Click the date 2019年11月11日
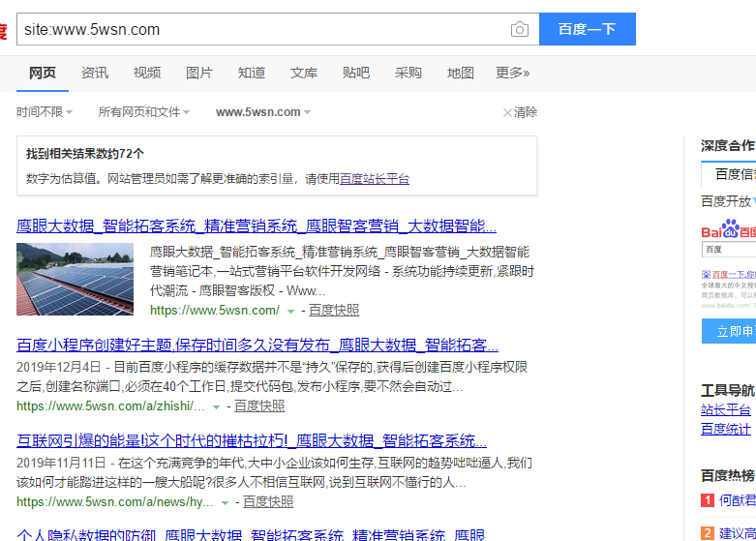 coord(61,463)
